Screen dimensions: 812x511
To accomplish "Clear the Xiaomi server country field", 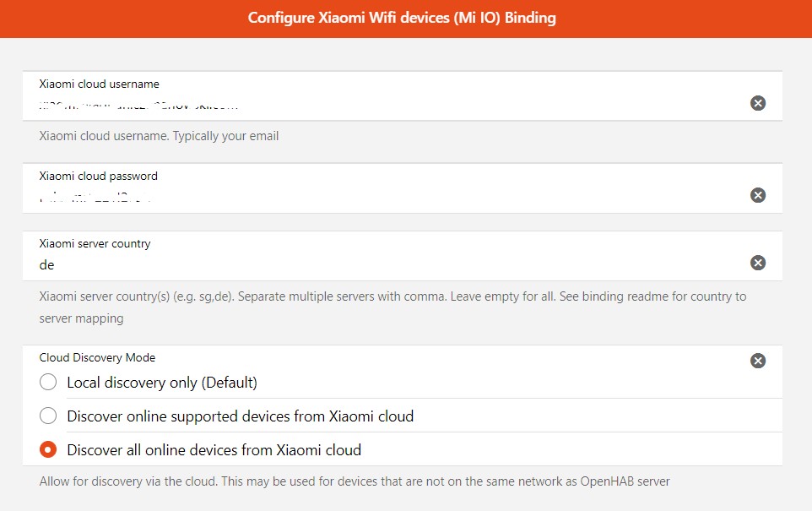I will tap(758, 263).
